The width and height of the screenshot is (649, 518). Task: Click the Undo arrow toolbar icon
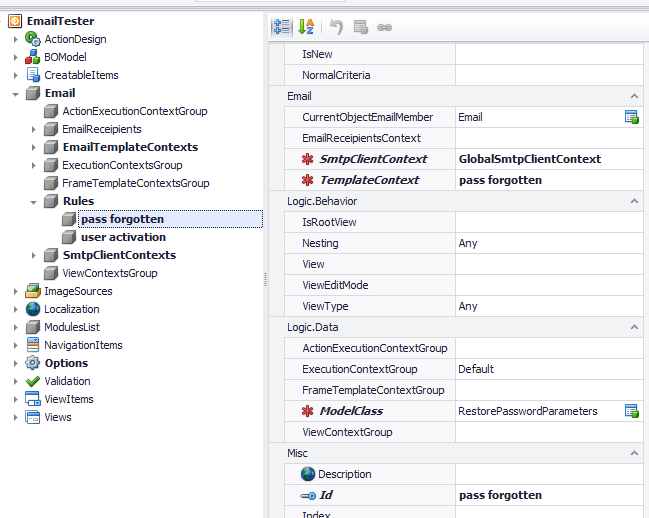pos(336,27)
